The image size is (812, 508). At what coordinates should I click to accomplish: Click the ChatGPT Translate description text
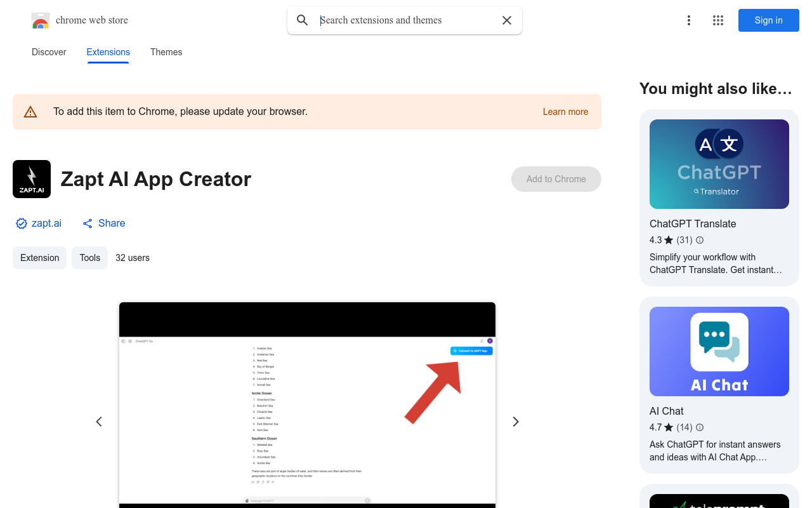[716, 264]
